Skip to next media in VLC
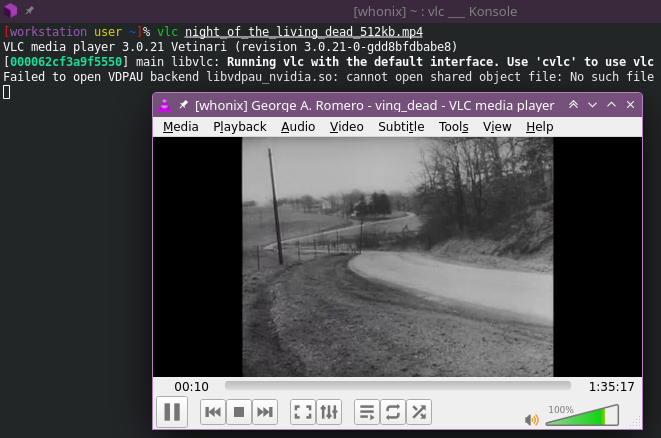The width and height of the screenshot is (661, 438). tap(265, 411)
